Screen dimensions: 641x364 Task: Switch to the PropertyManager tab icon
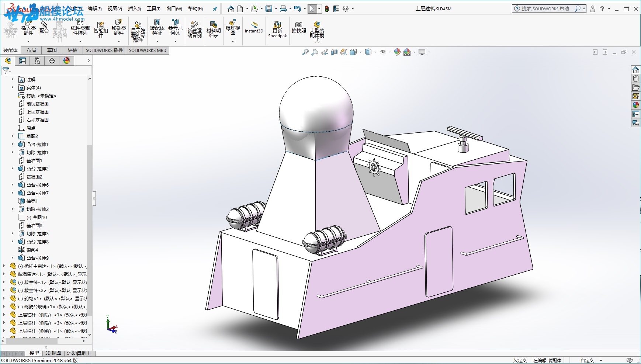tap(22, 61)
